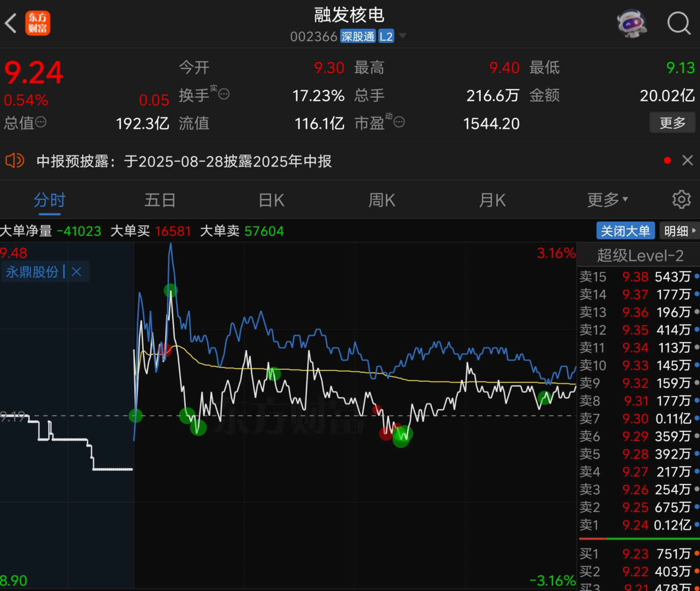Tap the L2 badge

click(386, 36)
